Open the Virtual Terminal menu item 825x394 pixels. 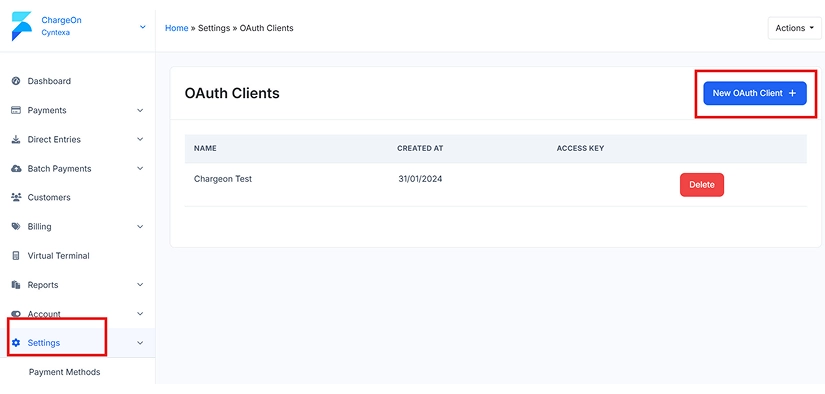click(x=58, y=256)
